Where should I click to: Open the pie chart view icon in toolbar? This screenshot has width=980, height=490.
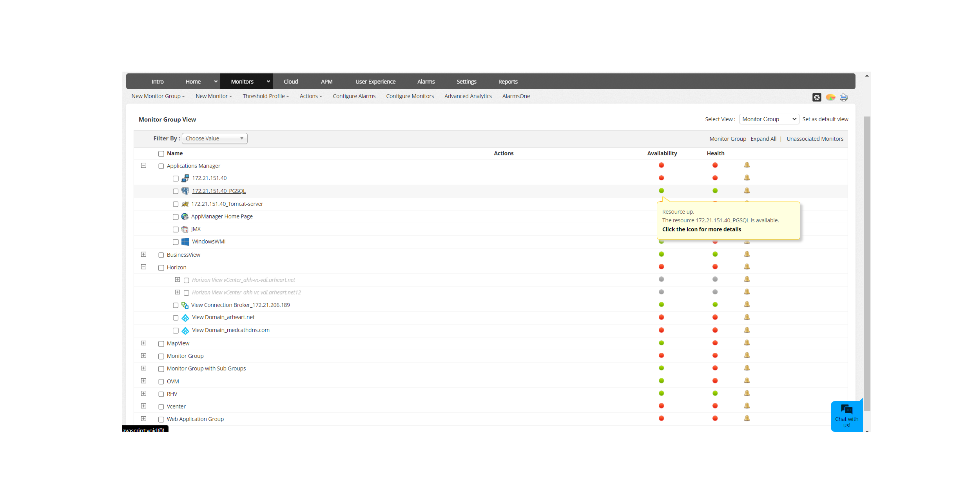[x=830, y=97]
